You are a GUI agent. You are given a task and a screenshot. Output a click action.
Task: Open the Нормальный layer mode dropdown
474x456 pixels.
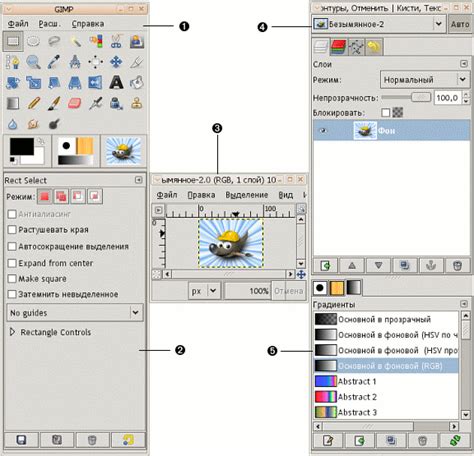(425, 80)
